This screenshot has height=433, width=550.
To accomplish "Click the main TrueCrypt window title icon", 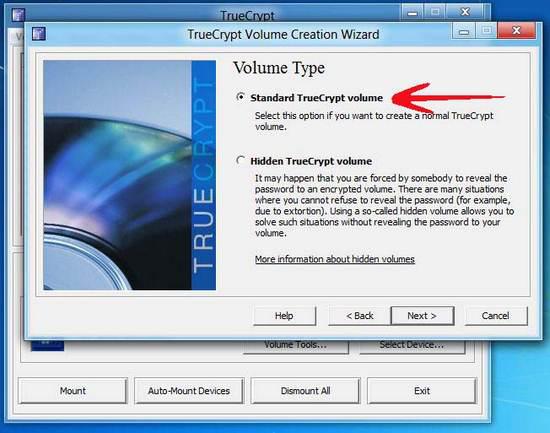I will (x=18, y=15).
